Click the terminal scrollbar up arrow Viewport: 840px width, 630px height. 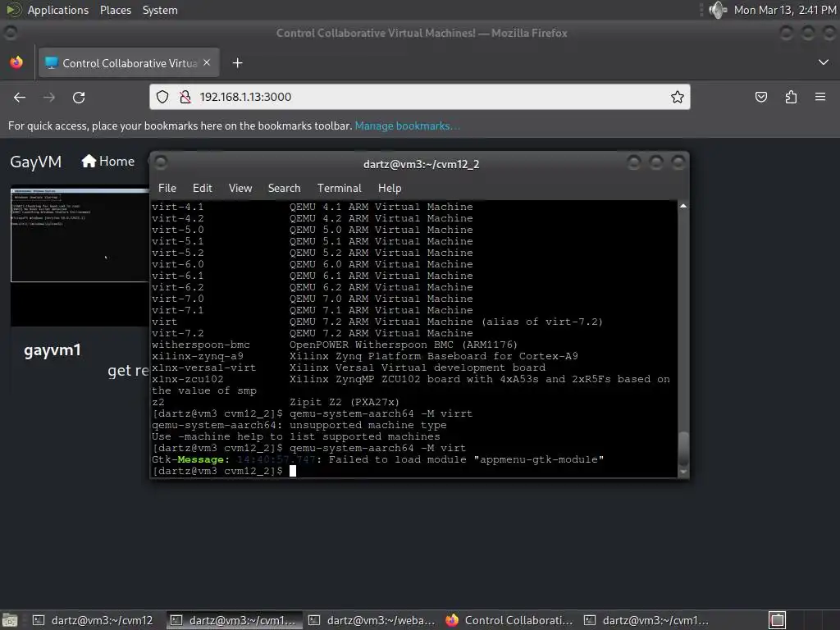(683, 206)
